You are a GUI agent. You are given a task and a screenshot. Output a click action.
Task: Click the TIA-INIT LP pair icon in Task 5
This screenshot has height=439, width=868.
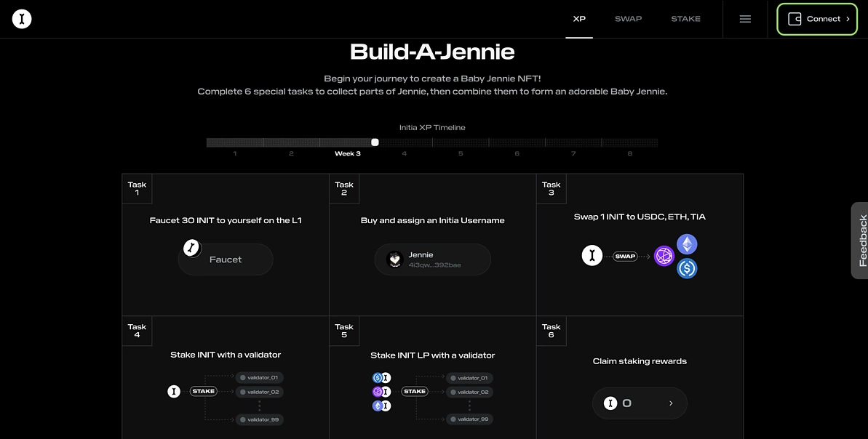click(381, 392)
